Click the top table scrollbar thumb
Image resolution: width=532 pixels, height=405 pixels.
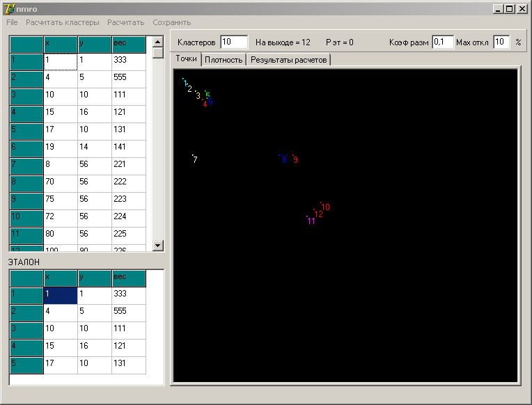pyautogui.click(x=158, y=53)
